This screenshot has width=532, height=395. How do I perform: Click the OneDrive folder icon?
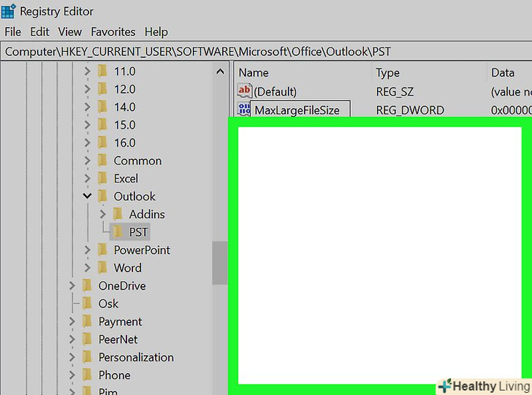pyautogui.click(x=87, y=285)
